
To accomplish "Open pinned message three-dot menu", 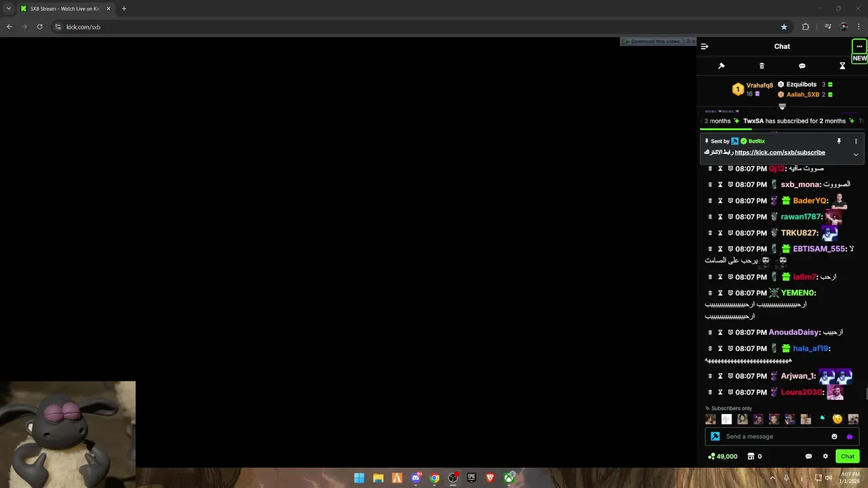I will [x=856, y=141].
